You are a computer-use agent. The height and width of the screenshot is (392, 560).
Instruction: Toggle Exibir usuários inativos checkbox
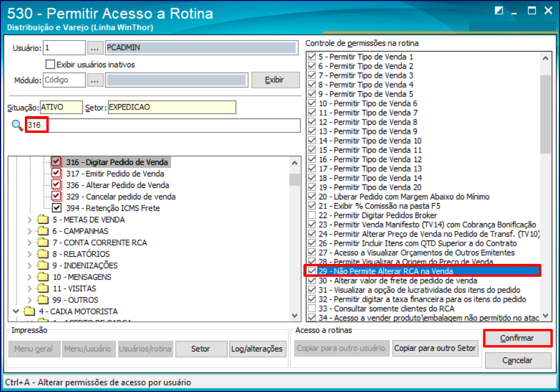point(50,65)
